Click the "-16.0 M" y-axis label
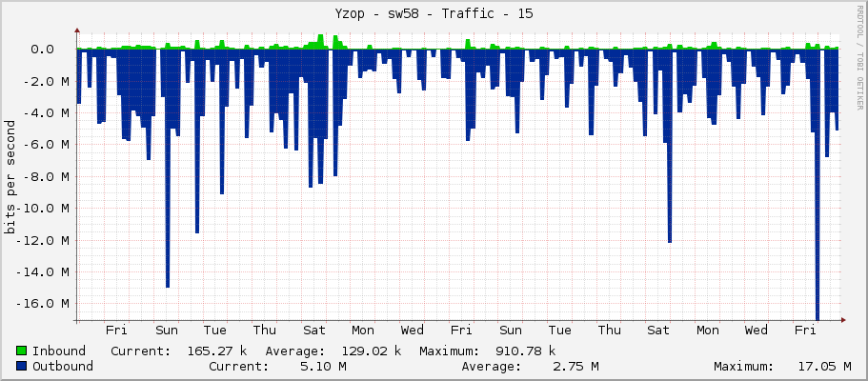 coord(42,304)
